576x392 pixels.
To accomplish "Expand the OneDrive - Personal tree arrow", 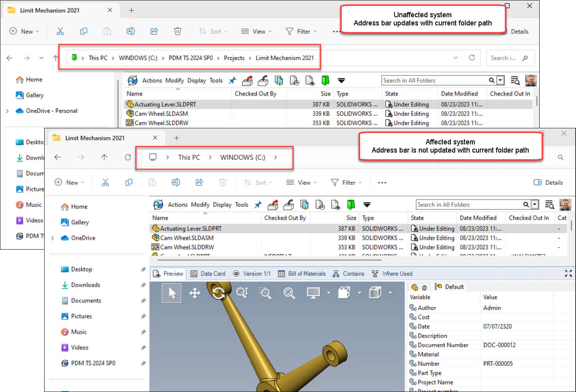I will click(8, 111).
